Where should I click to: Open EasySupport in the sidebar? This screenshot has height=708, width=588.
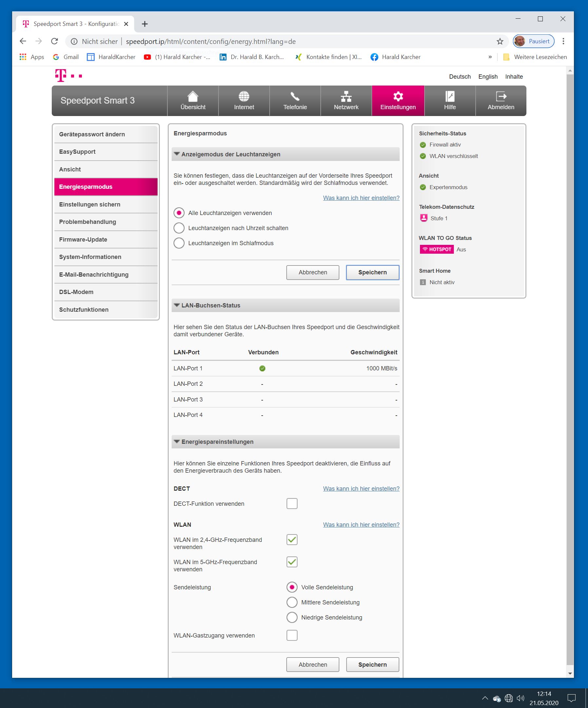click(x=106, y=152)
